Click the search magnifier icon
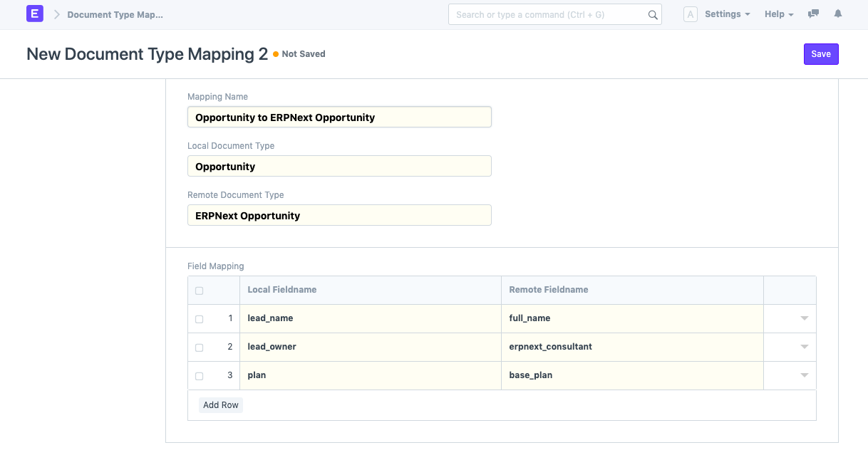Screen dimensions: 868x465 [x=652, y=15]
